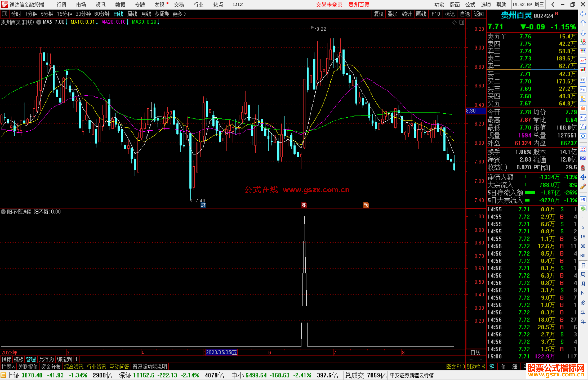Click the F12 icon in right sidebar
Image resolution: width=588 pixels, height=380 pixels.
[x=583, y=118]
